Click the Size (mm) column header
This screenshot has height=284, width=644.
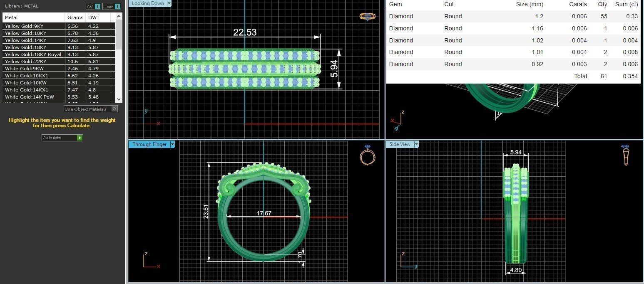tap(530, 4)
